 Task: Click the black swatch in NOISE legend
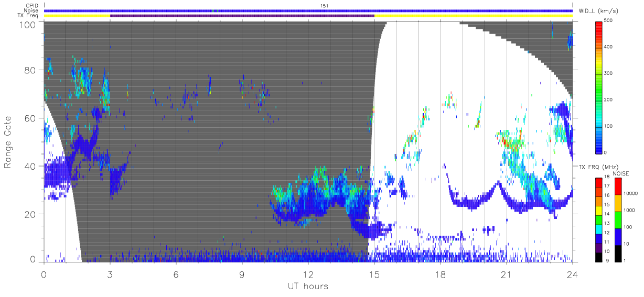618,252
